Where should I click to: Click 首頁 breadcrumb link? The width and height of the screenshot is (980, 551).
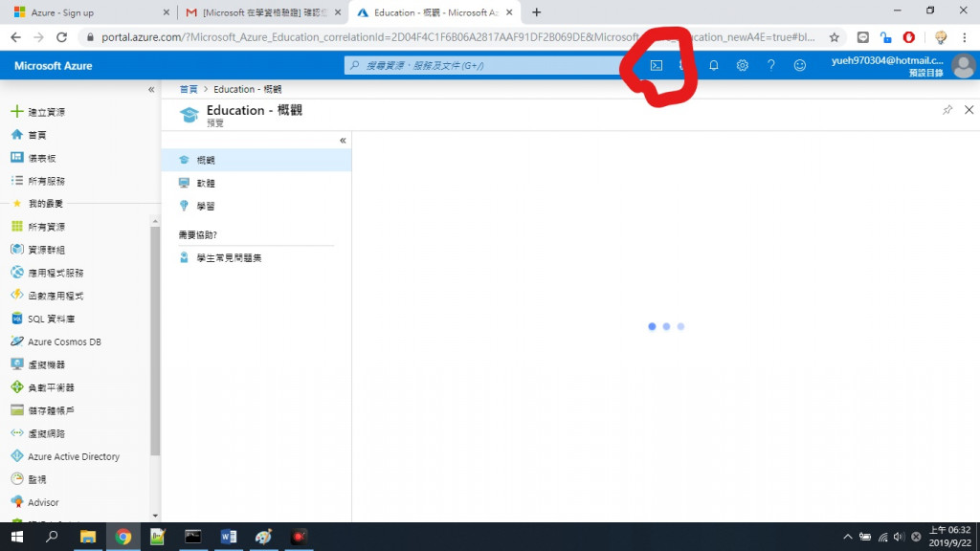click(189, 89)
